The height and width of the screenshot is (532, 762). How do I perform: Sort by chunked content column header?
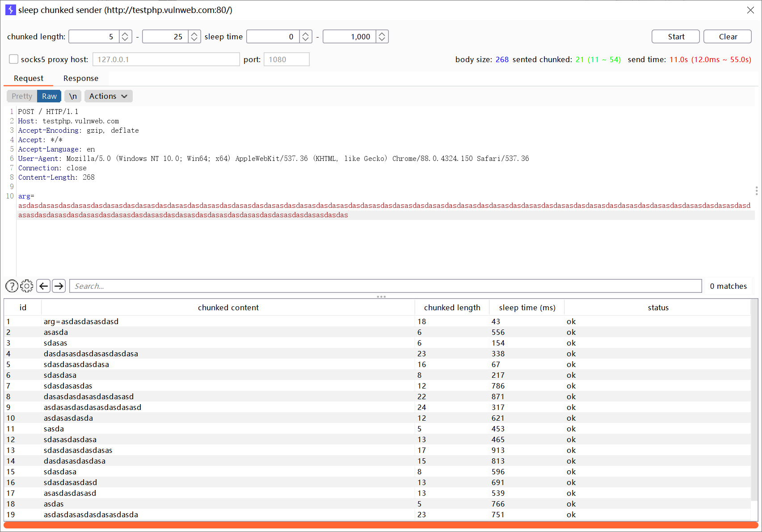coord(228,308)
